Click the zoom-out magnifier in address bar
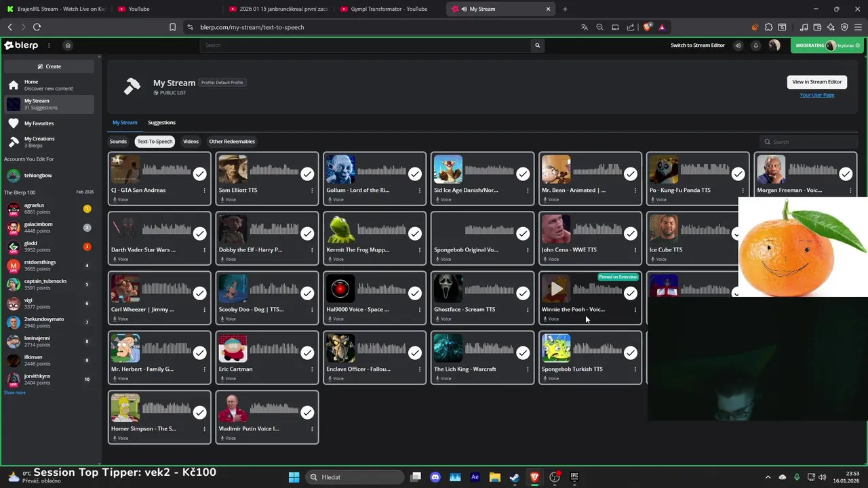Image resolution: width=868 pixels, height=488 pixels. point(599,27)
